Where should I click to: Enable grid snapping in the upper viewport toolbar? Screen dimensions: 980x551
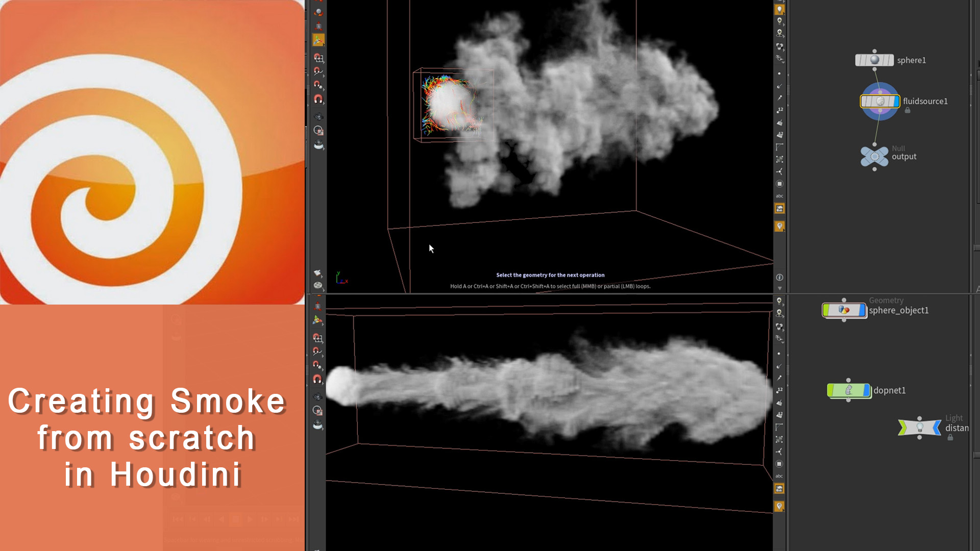point(318,58)
